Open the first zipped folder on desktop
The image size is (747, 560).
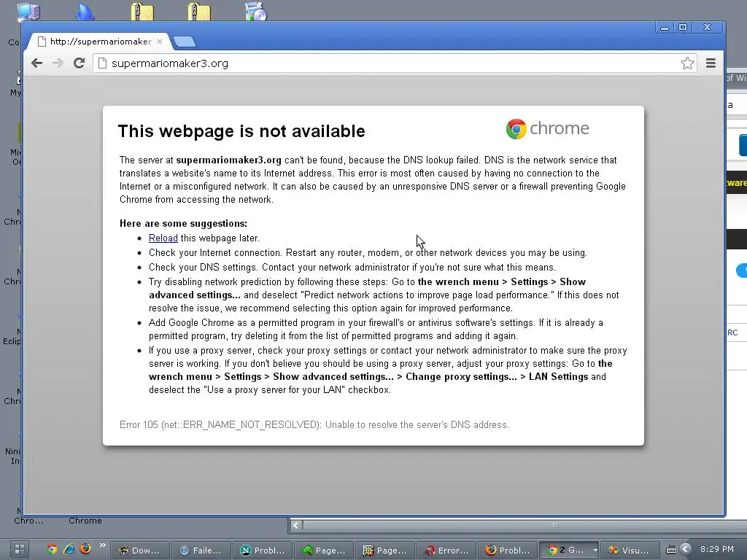click(142, 12)
